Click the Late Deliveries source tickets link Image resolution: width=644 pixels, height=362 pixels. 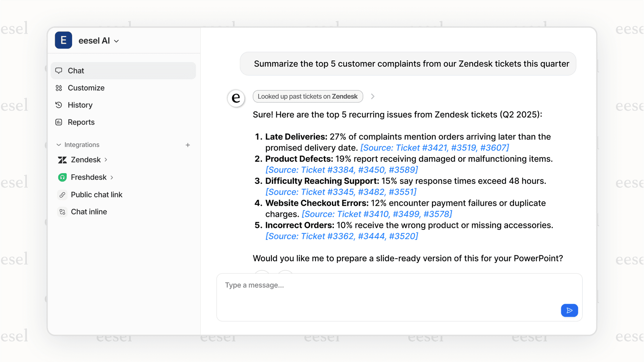pos(434,148)
